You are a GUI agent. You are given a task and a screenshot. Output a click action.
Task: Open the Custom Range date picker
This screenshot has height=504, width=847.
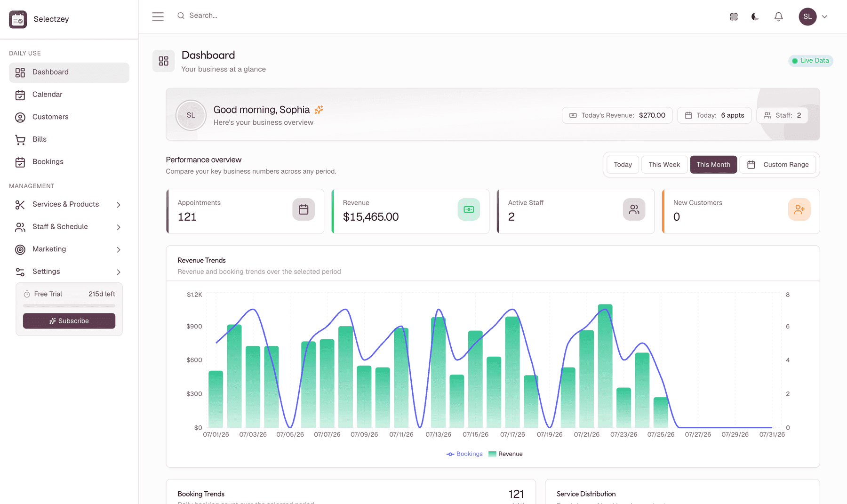coord(778,165)
